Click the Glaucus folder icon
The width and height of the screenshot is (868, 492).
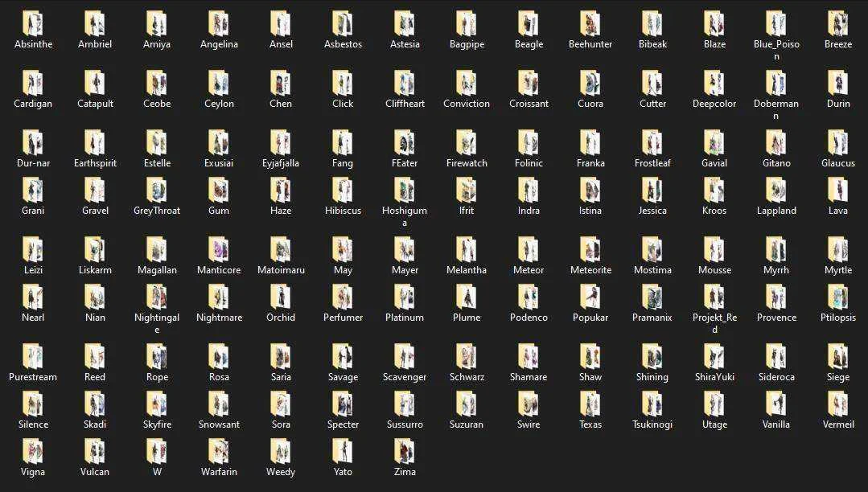point(838,143)
